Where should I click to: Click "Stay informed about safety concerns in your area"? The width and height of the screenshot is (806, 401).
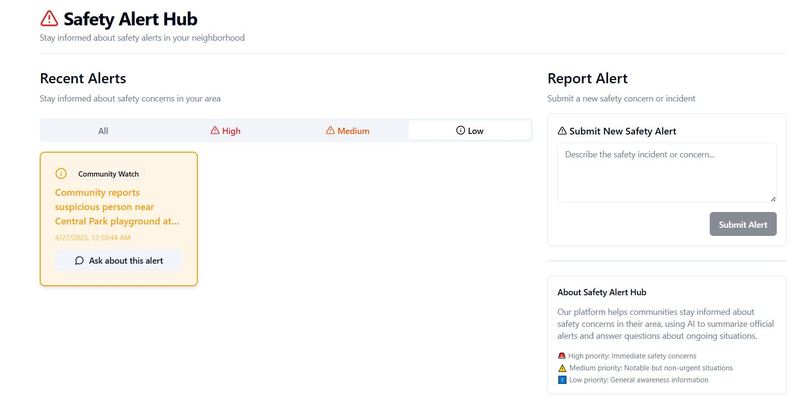click(x=130, y=98)
